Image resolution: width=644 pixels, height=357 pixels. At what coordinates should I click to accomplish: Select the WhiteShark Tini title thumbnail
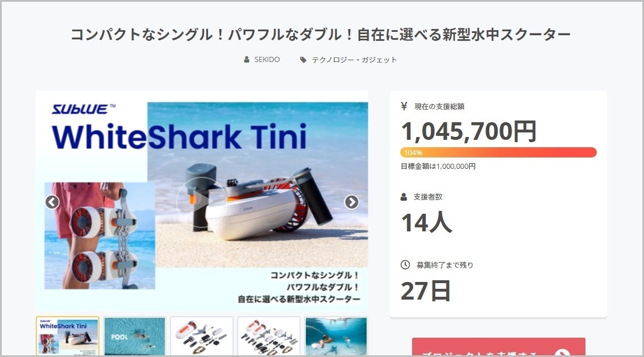68,336
